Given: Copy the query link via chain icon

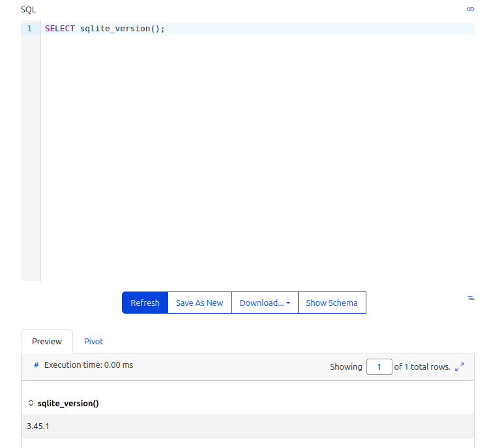Looking at the screenshot, I should point(470,9).
